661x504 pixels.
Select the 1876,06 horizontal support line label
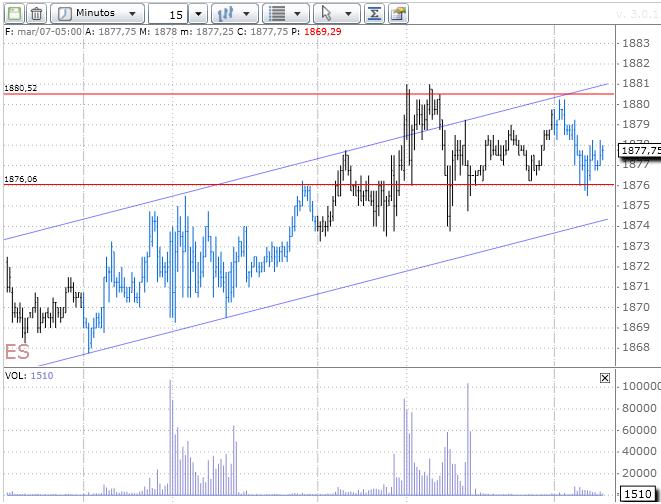click(21, 179)
